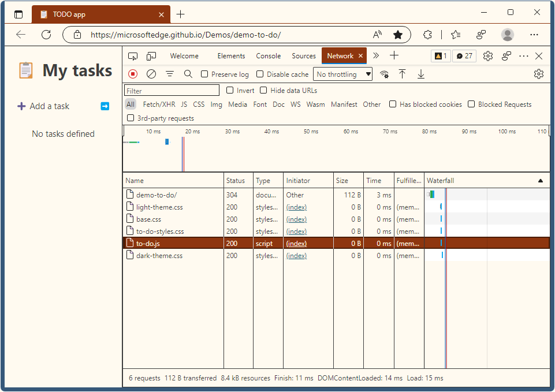Enable Preserve log
This screenshot has height=392, width=555.
(205, 74)
